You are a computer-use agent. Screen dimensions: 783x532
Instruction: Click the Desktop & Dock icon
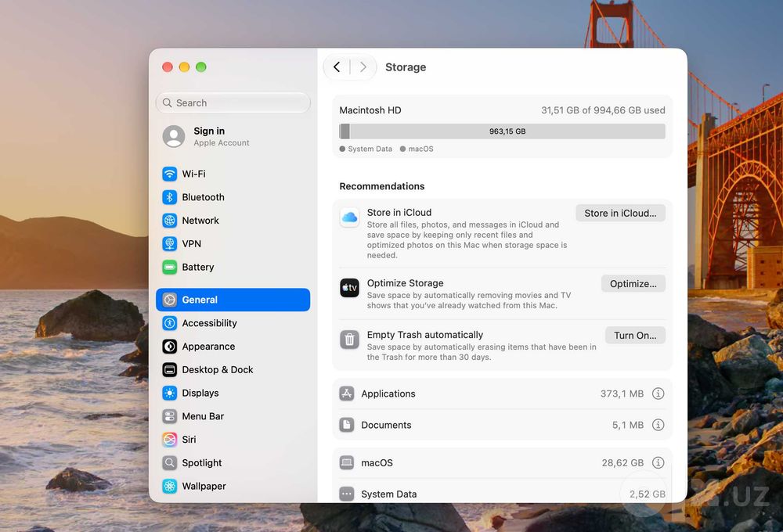[x=170, y=370]
